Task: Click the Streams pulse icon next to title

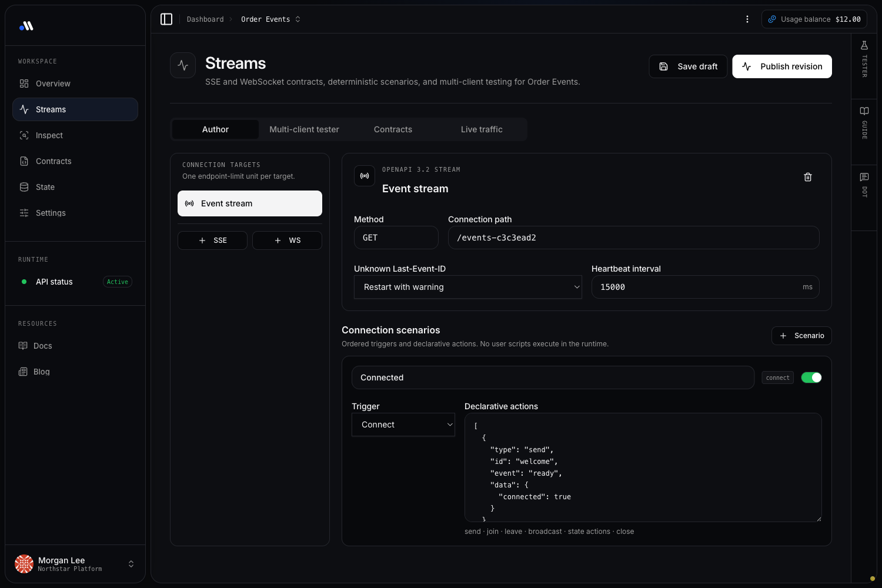Action: coord(183,65)
